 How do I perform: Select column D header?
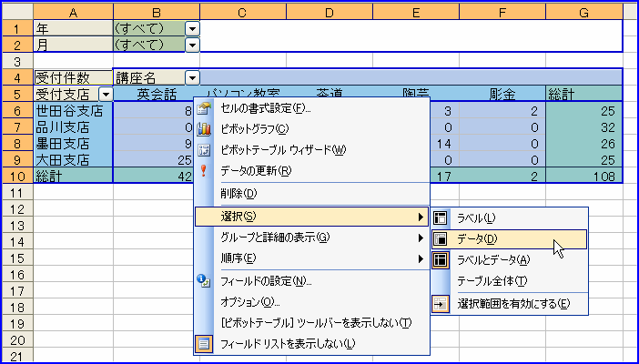(x=330, y=12)
